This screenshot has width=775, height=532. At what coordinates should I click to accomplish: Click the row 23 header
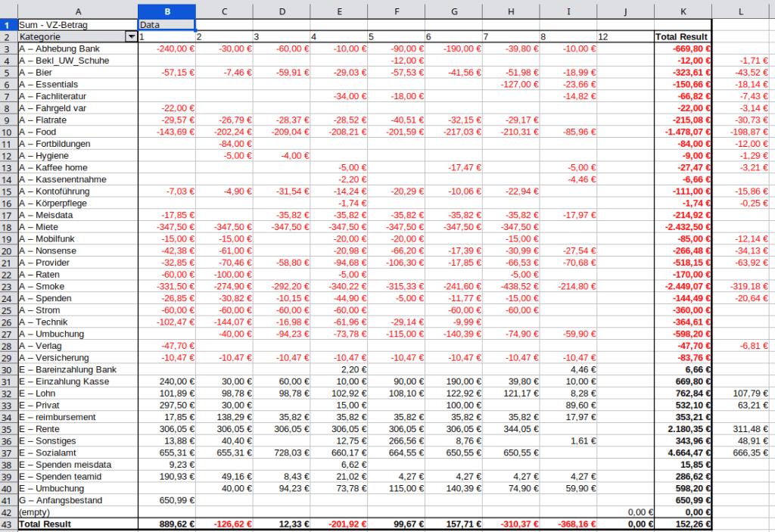[x=8, y=287]
